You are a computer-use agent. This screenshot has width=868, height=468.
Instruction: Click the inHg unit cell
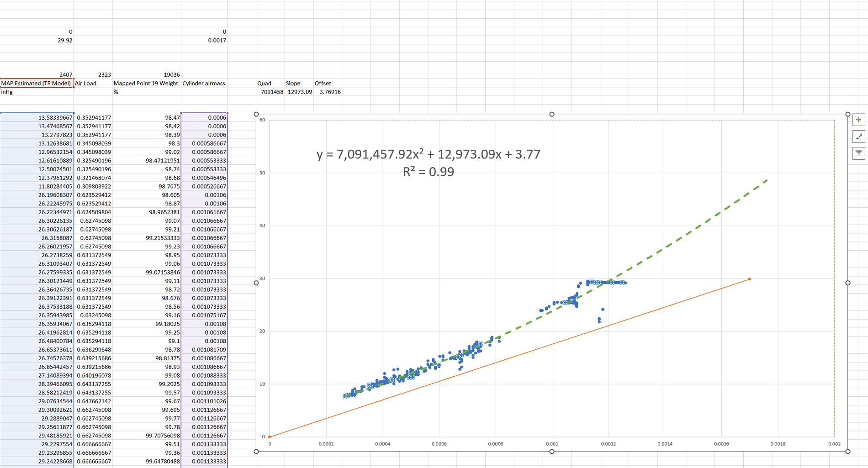(37, 92)
